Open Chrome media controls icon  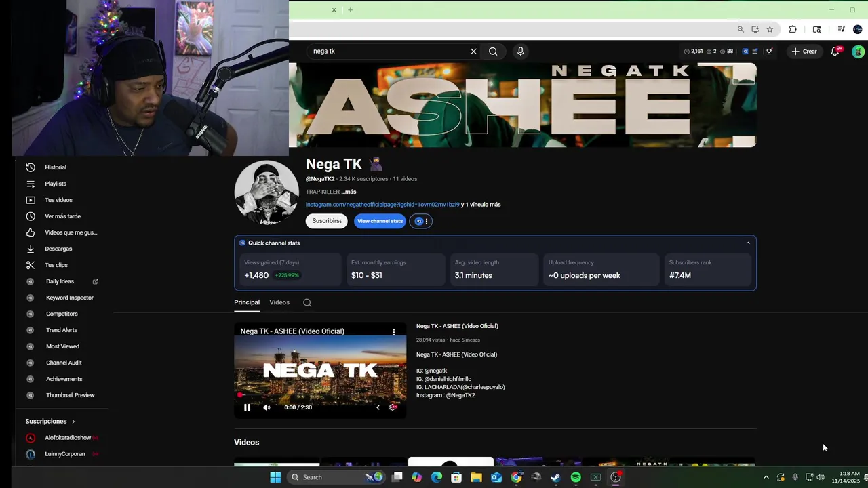841,29
